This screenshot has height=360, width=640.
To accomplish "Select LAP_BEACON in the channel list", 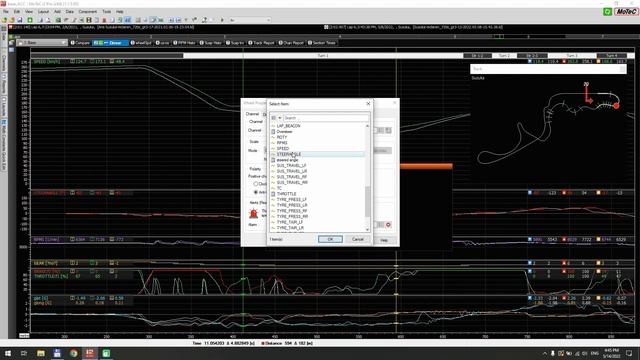I will (x=288, y=126).
